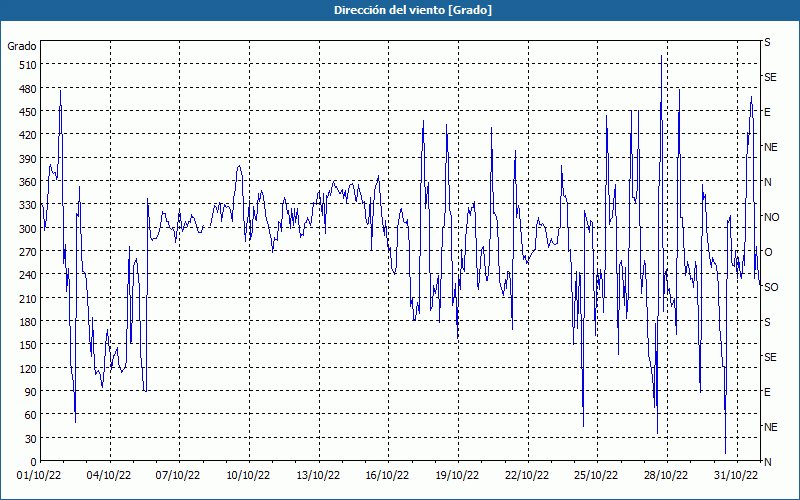Screen dimensions: 800x500
Task: Select the N compass label beside 0
Action: click(x=768, y=462)
